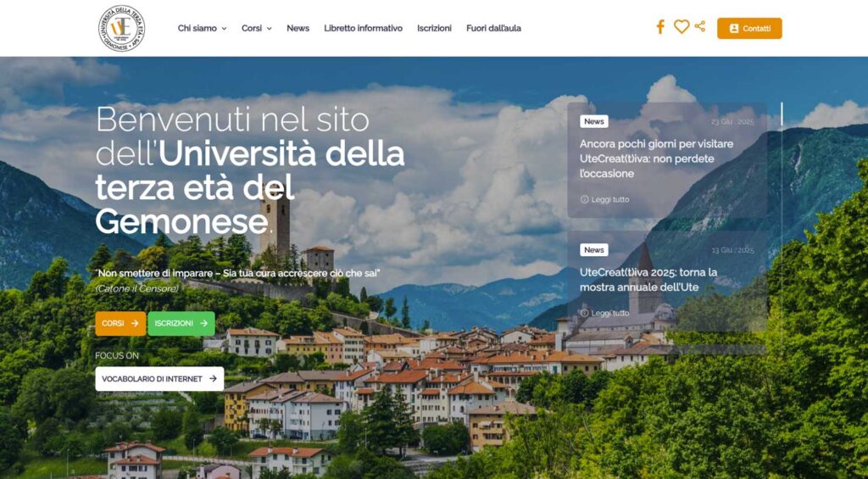Click arrow icon on Vocabolario di Internet

click(x=213, y=379)
